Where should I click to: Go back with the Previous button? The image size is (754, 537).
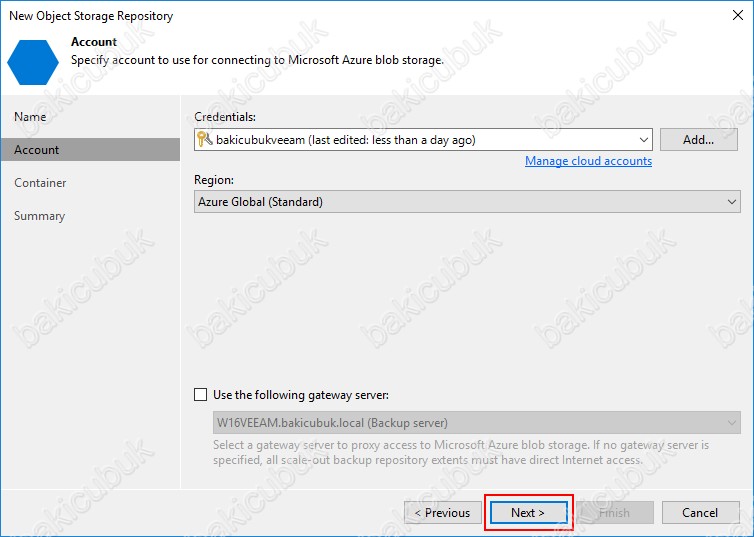point(443,513)
